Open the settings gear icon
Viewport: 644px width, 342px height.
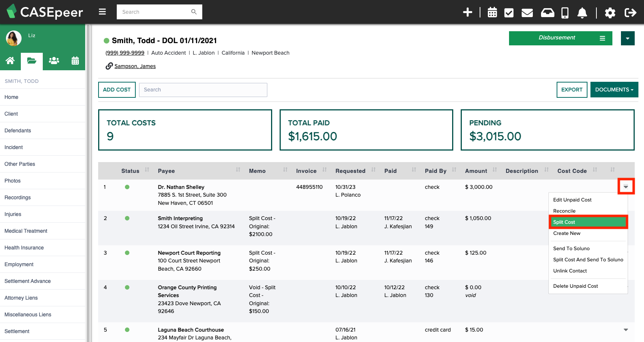610,12
